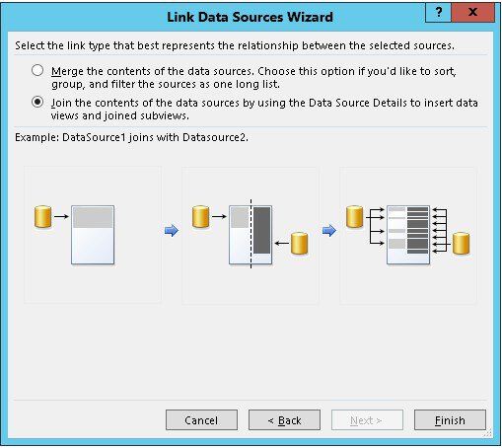Click the blue arrow before the final joined diagram
The height and width of the screenshot is (448, 502).
pyautogui.click(x=329, y=230)
